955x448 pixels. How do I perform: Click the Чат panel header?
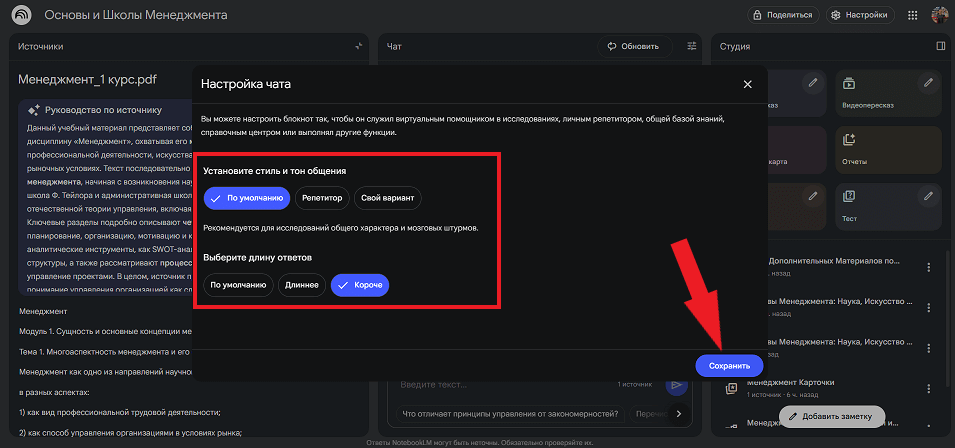[394, 46]
